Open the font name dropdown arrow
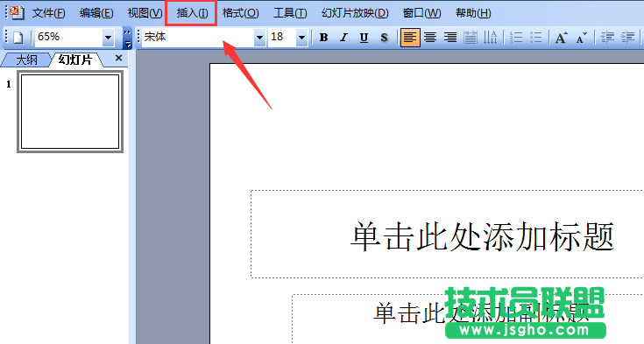This screenshot has width=644, height=344. point(259,38)
